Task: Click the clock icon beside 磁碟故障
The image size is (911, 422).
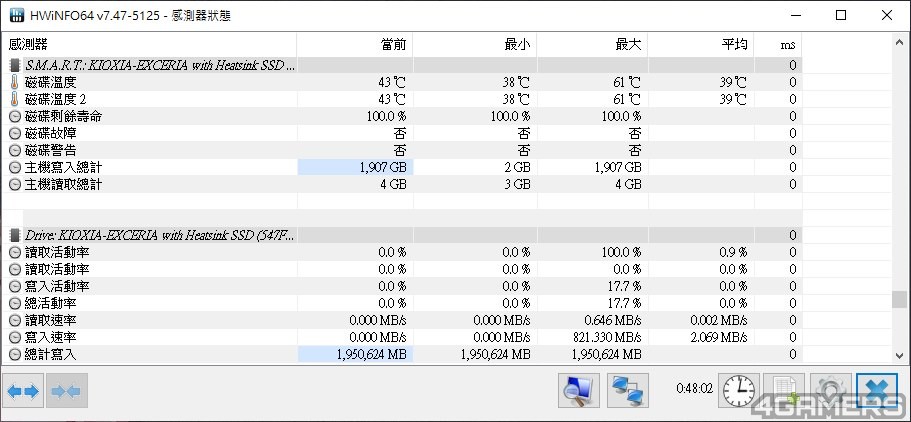Action: click(x=15, y=134)
